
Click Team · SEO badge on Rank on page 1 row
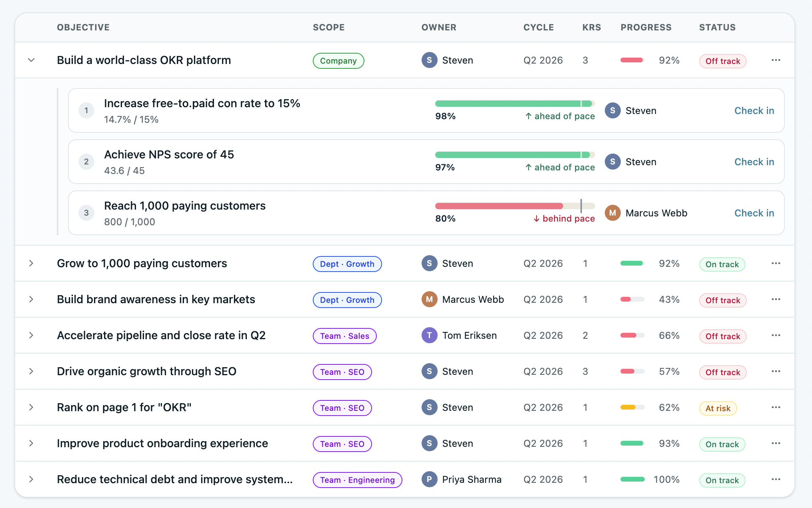click(342, 408)
